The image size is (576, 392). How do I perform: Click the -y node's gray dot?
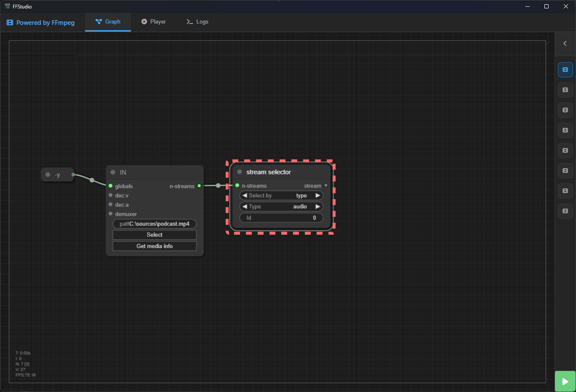pos(48,175)
